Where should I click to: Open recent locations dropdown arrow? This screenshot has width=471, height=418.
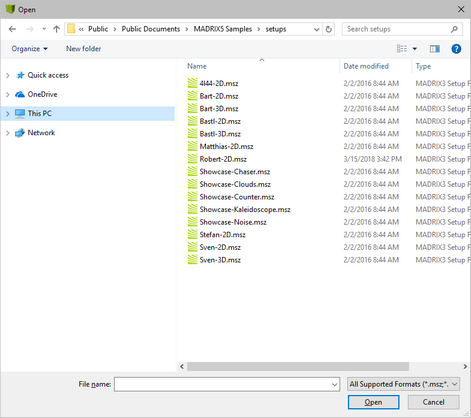tap(44, 29)
